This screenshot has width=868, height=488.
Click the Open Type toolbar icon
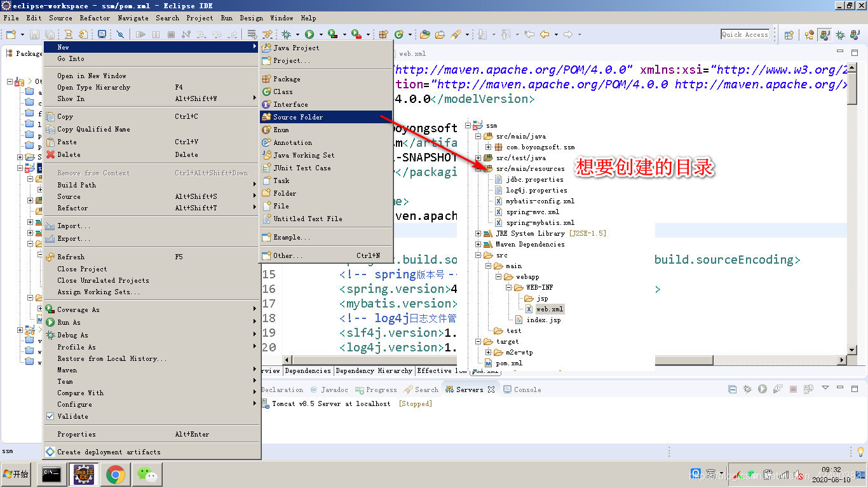pos(424,34)
